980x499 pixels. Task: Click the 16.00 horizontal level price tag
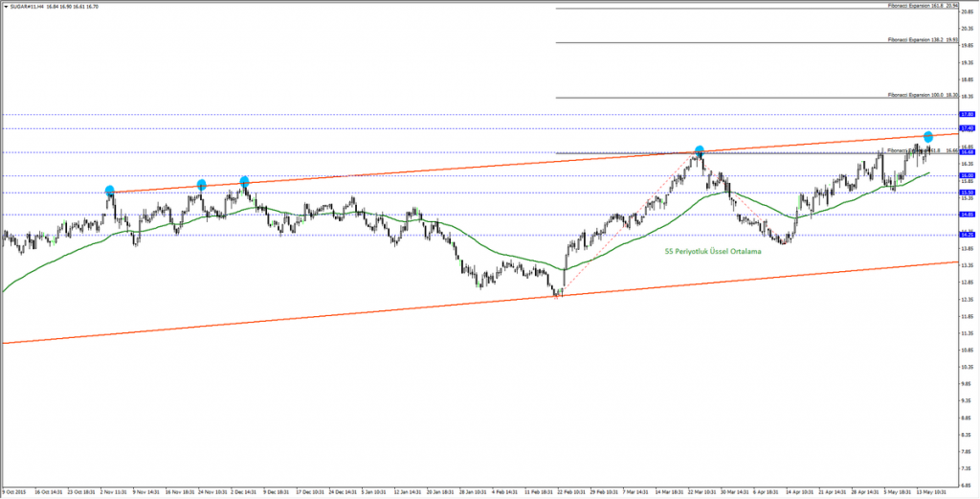[x=968, y=175]
